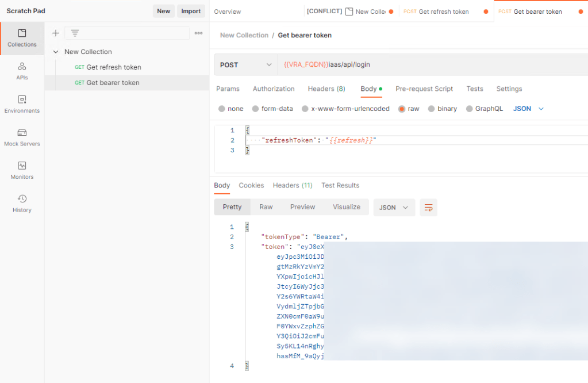The height and width of the screenshot is (383, 588).
Task: Go to Environments in the sidebar
Action: (22, 104)
